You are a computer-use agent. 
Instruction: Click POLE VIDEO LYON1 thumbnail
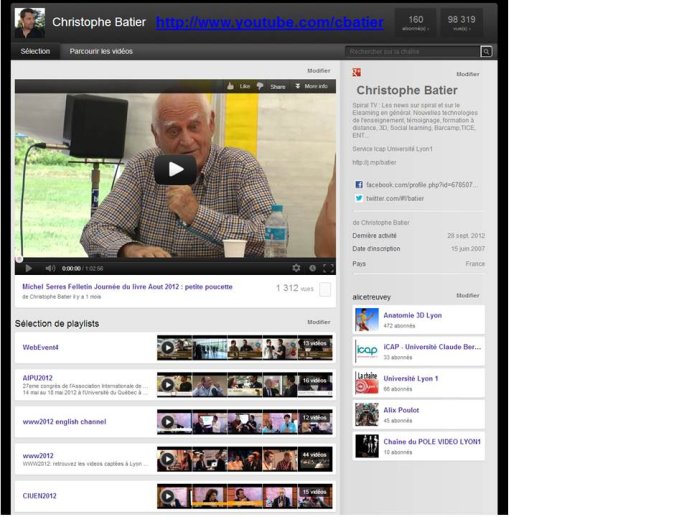[x=367, y=446]
